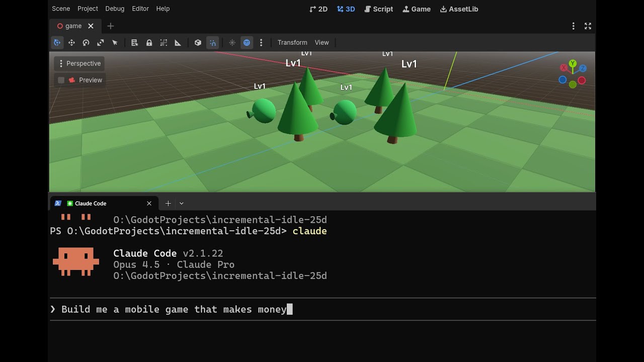Close the game scene tab
644x362 pixels.
pos(91,26)
